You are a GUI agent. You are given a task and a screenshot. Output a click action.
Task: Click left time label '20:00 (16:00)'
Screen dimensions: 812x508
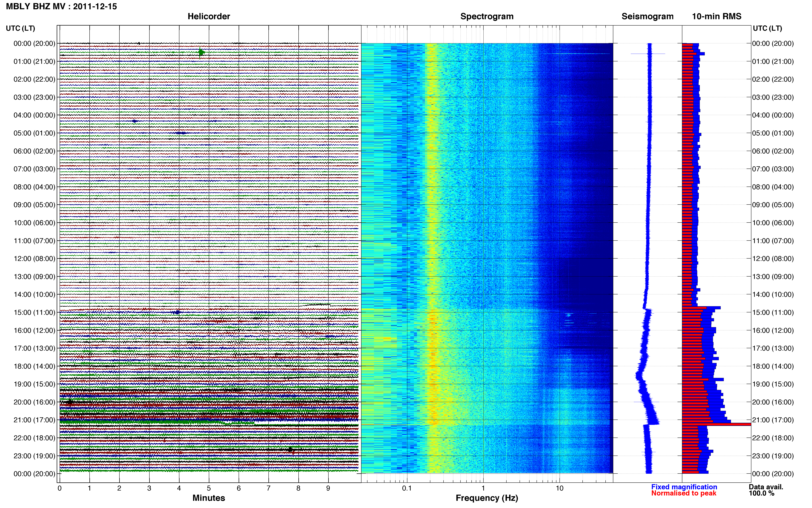pos(34,402)
